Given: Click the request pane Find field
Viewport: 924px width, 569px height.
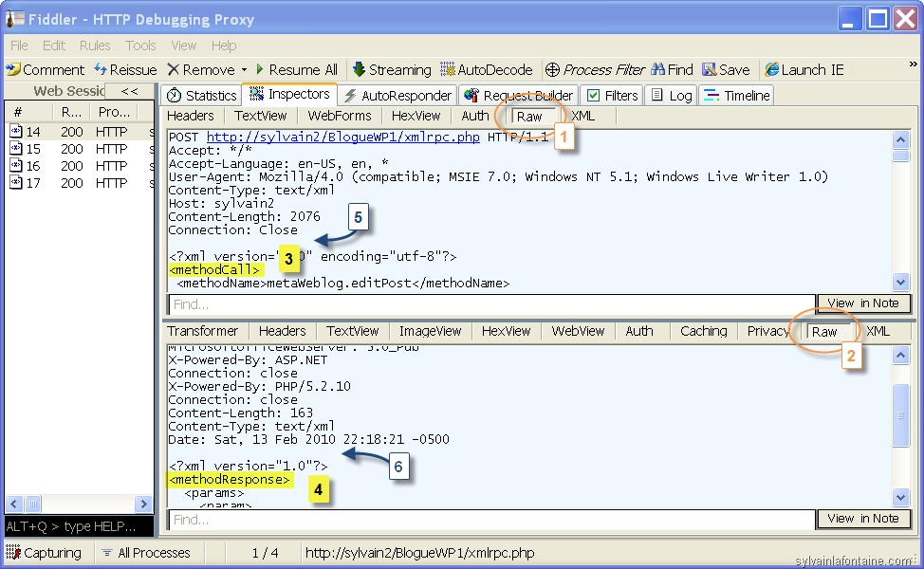Looking at the screenshot, I should tap(492, 304).
